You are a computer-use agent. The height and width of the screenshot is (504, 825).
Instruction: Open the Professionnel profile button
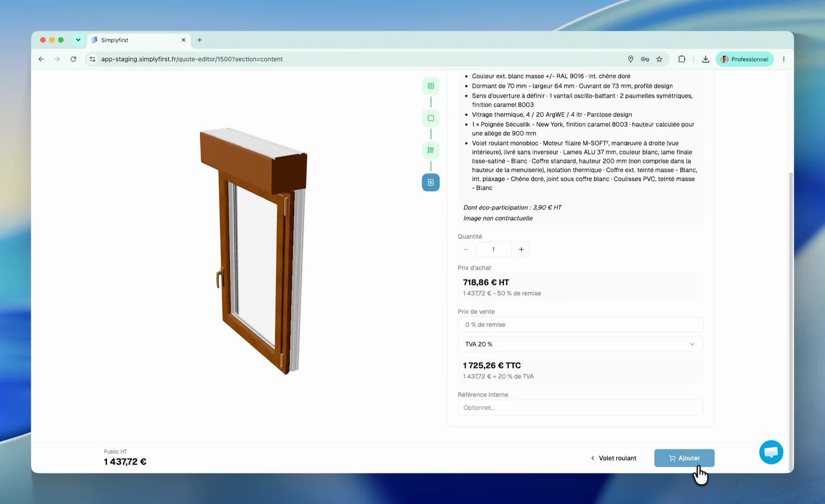(x=745, y=59)
